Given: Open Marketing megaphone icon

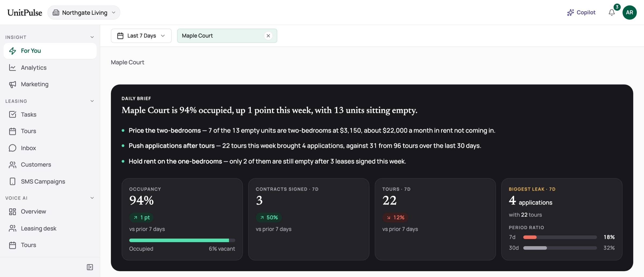Looking at the screenshot, I should coord(12,84).
